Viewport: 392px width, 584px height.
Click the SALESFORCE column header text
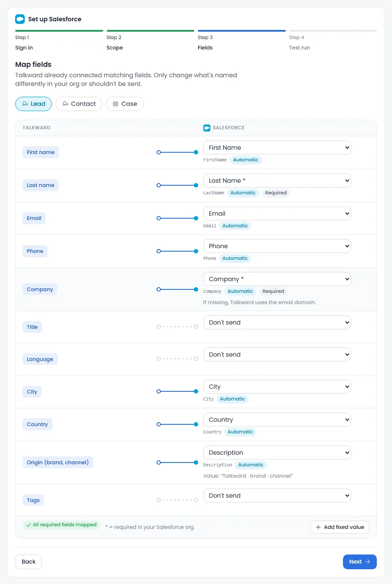pos(229,128)
